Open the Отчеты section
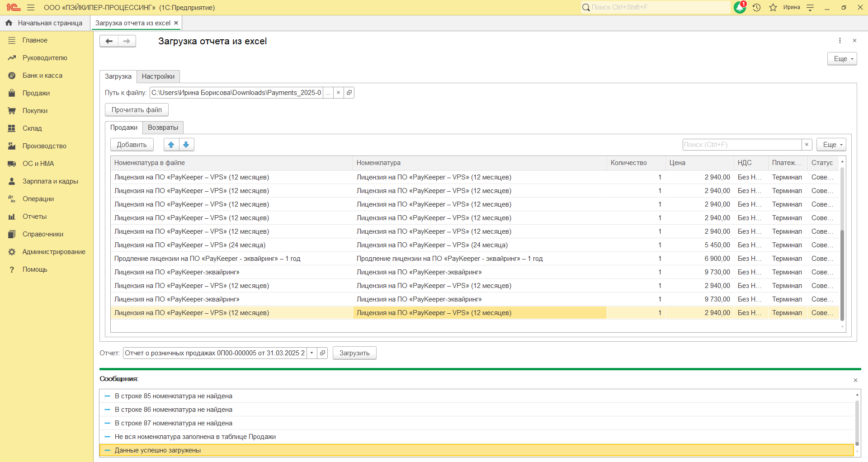Screen dimensions: 868x462 (x=34, y=217)
